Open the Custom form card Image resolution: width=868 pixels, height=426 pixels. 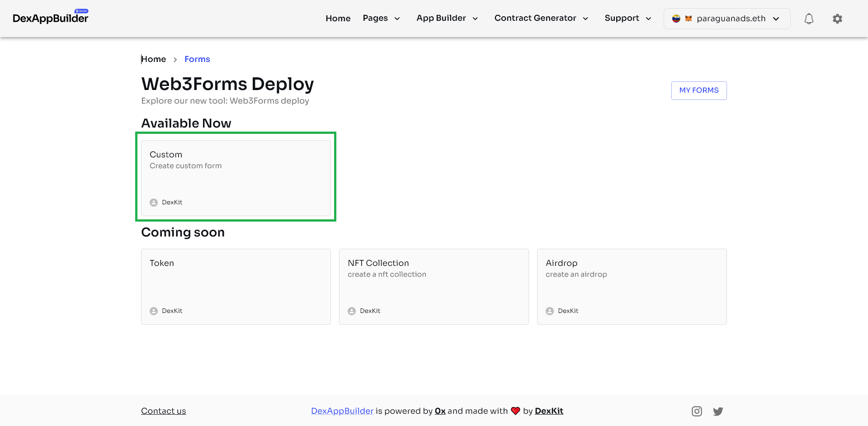pyautogui.click(x=236, y=178)
